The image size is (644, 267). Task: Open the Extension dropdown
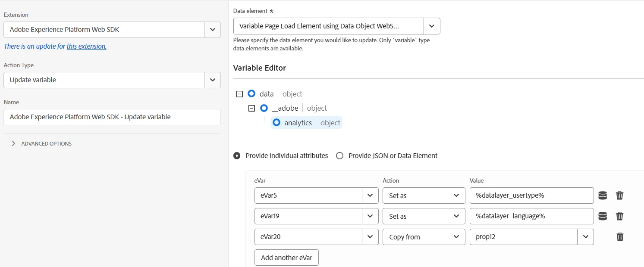(212, 29)
